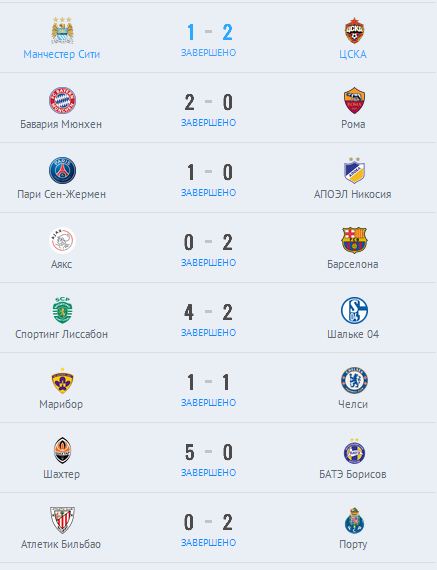This screenshot has width=437, height=570.
Task: Open the Манчестер Сити team link
Action: coord(61,54)
